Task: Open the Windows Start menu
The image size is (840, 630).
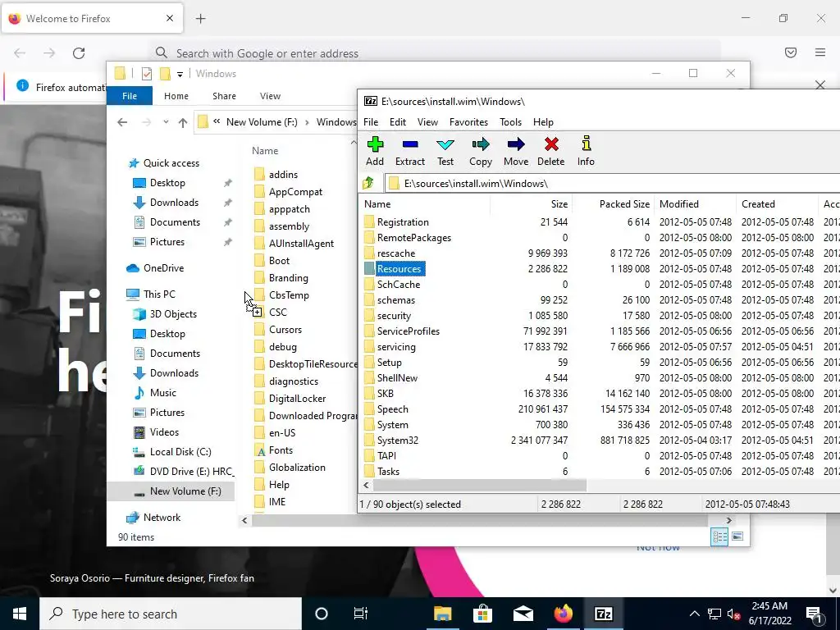Action: point(20,614)
